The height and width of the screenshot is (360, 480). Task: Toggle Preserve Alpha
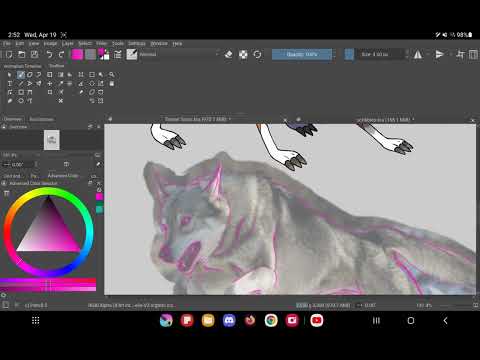(x=243, y=54)
